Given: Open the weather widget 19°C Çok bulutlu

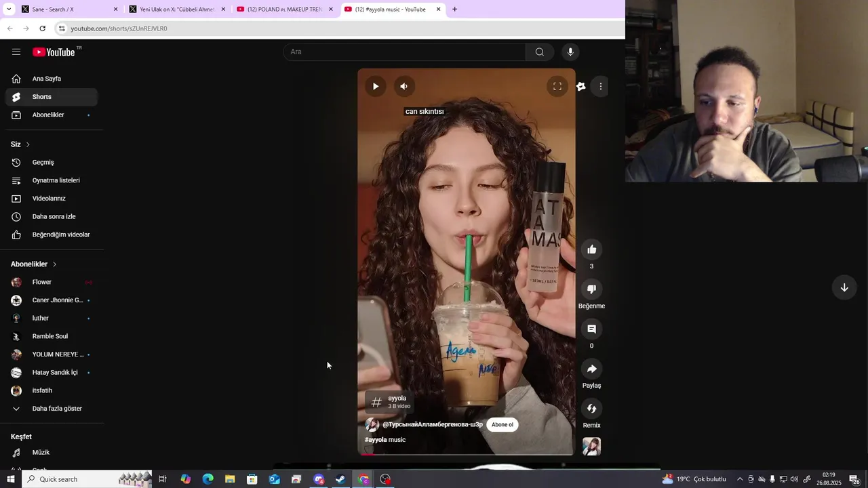Looking at the screenshot, I should click(694, 479).
